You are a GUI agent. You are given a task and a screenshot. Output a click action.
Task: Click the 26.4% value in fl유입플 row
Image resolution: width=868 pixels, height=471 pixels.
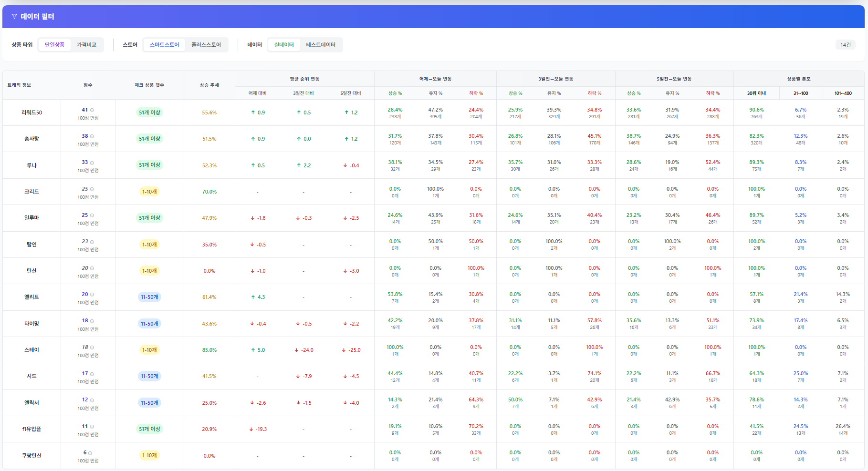(x=843, y=426)
